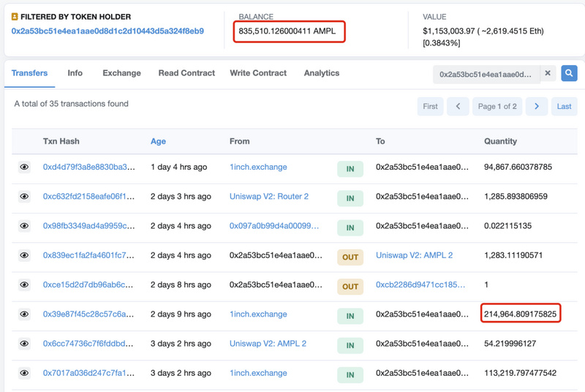Go to next page with right chevron
The image size is (585, 392).
pos(537,106)
